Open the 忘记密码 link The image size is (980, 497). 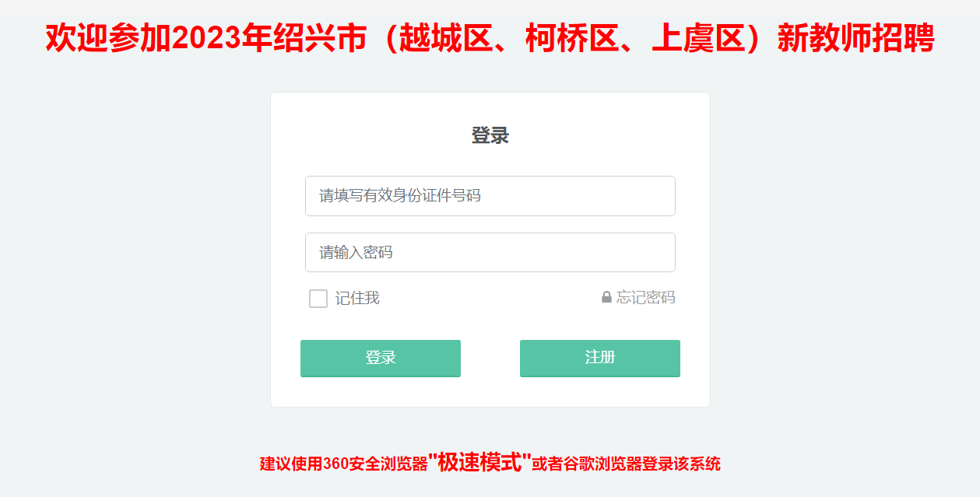(x=645, y=297)
